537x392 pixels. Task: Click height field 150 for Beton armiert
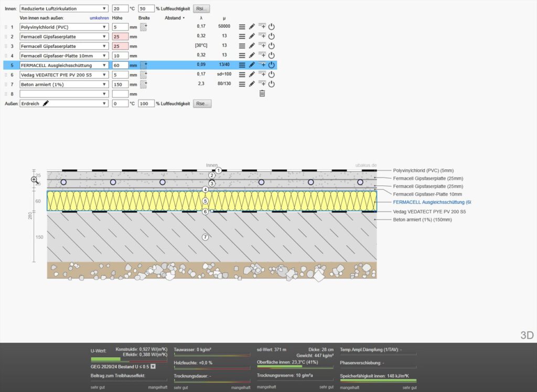tap(120, 84)
